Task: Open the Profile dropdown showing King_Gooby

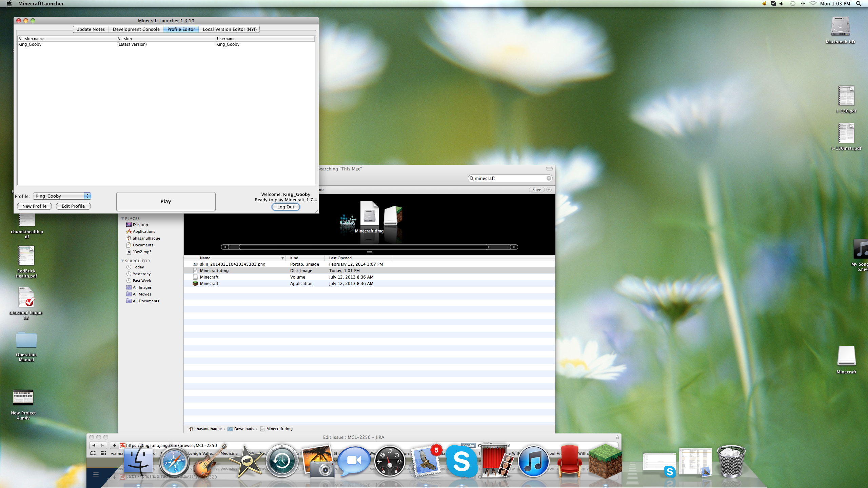Action: pos(62,196)
